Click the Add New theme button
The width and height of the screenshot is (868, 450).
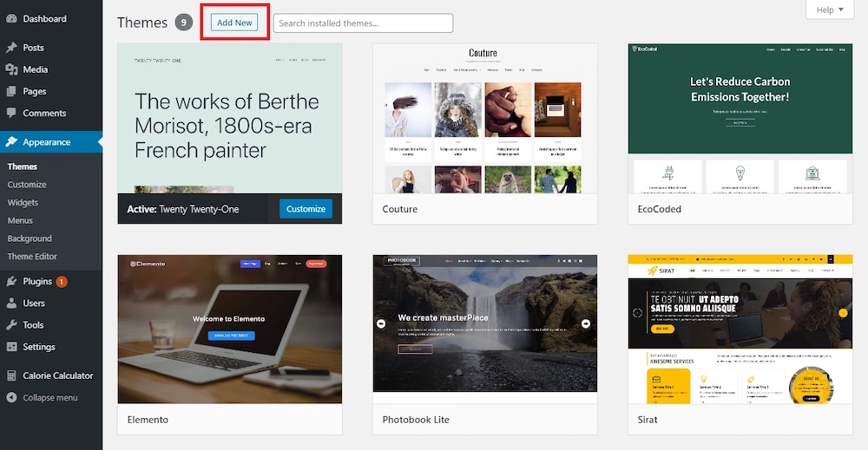[x=234, y=23]
